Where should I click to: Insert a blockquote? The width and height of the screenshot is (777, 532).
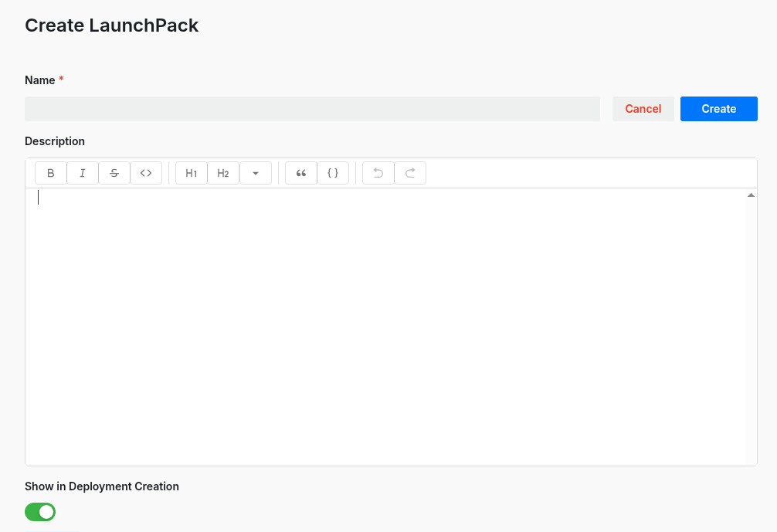point(300,172)
